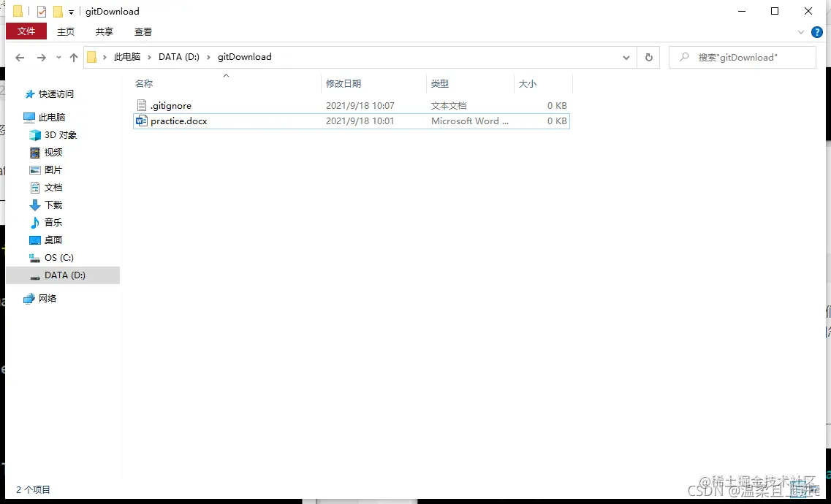Sort files by 大小 column

(543, 84)
